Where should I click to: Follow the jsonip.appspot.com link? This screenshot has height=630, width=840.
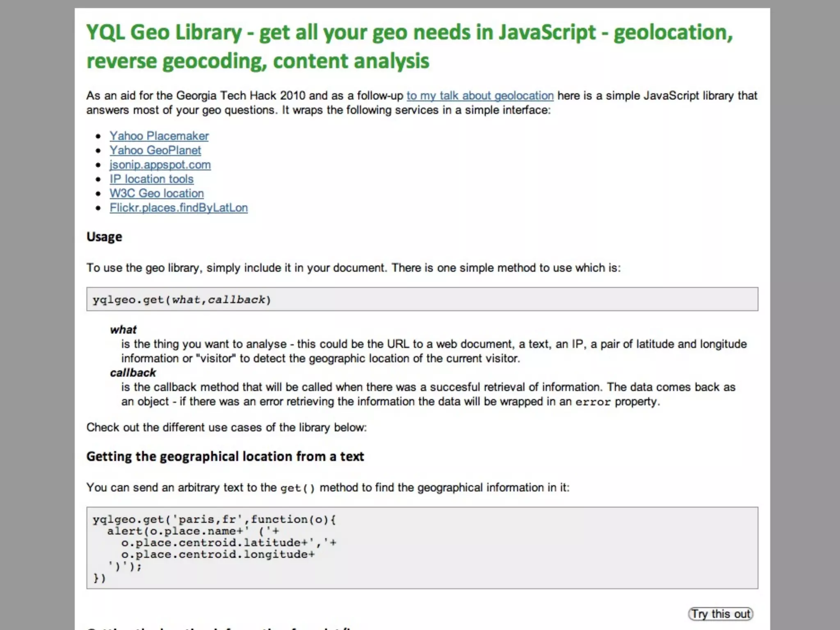point(160,164)
